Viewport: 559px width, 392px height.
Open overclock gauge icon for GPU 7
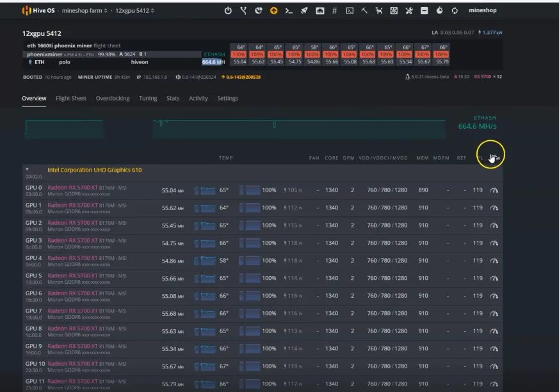(494, 313)
